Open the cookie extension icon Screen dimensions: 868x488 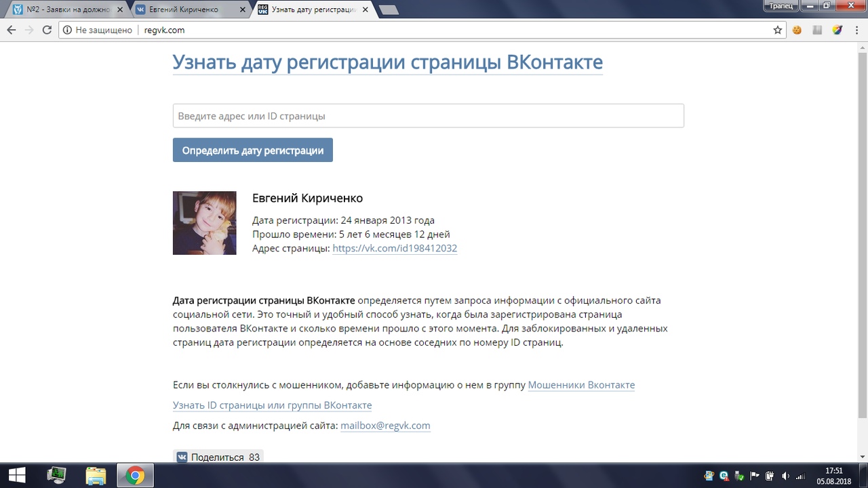click(x=797, y=30)
